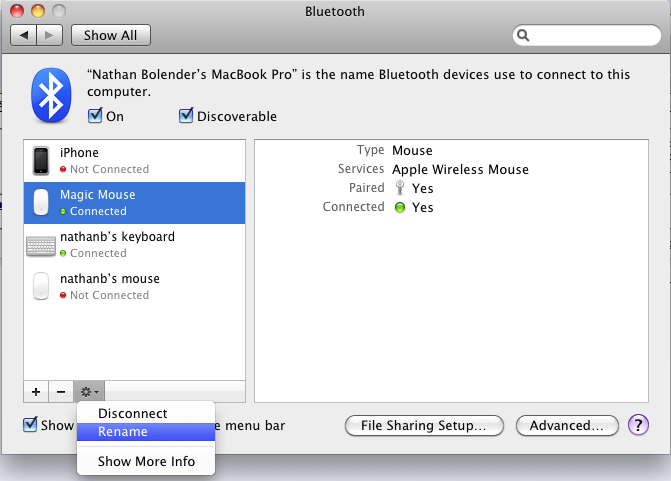The image size is (671, 481).
Task: Click the plus icon to add device
Action: pyautogui.click(x=36, y=392)
